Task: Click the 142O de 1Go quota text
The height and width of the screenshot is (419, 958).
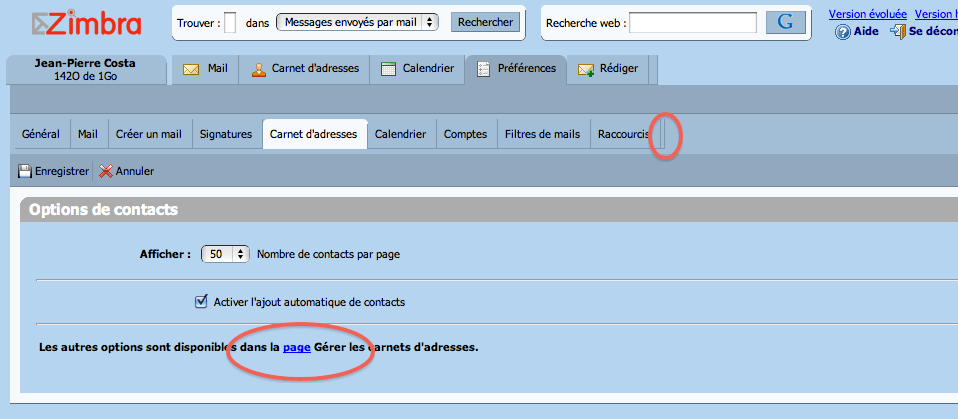Action: (x=85, y=76)
